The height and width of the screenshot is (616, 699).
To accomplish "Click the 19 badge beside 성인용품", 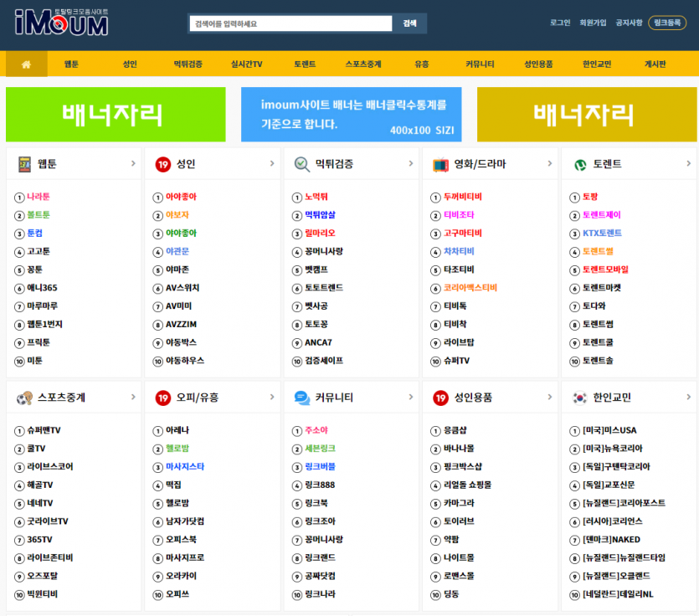I will click(440, 398).
